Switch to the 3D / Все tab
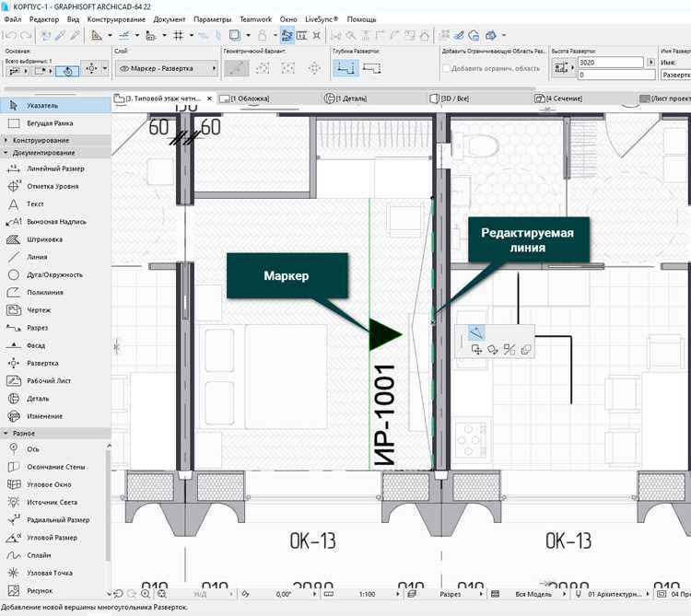 point(450,99)
